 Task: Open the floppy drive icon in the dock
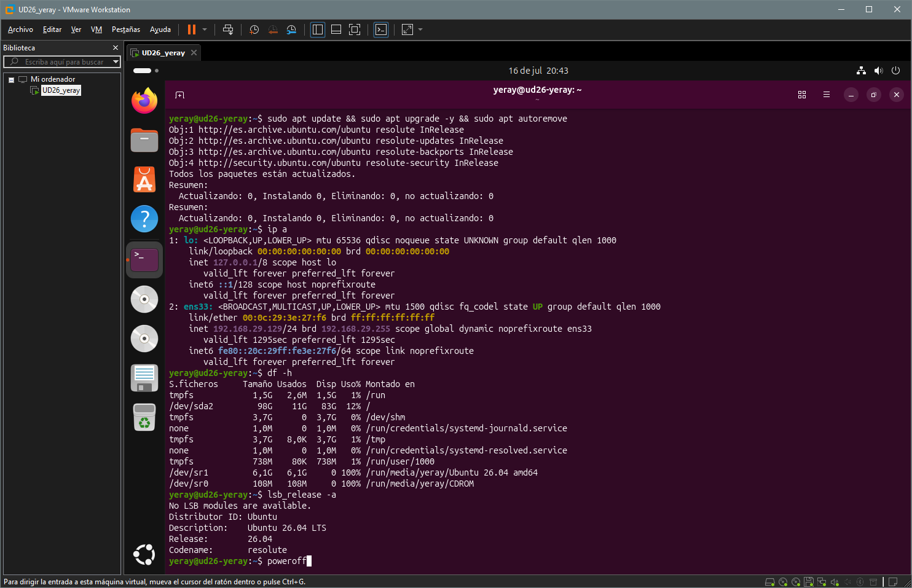(x=144, y=378)
